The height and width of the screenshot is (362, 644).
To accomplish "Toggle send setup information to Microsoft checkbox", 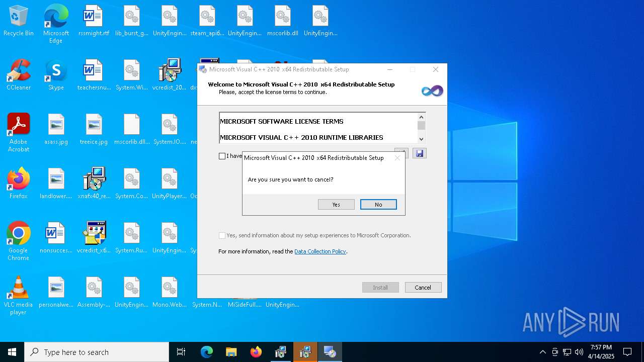I will (x=222, y=235).
